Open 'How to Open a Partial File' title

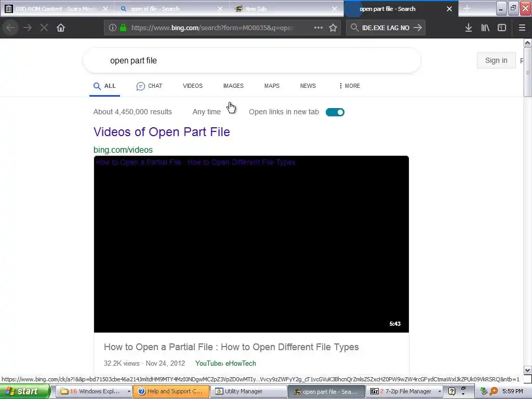point(231,347)
